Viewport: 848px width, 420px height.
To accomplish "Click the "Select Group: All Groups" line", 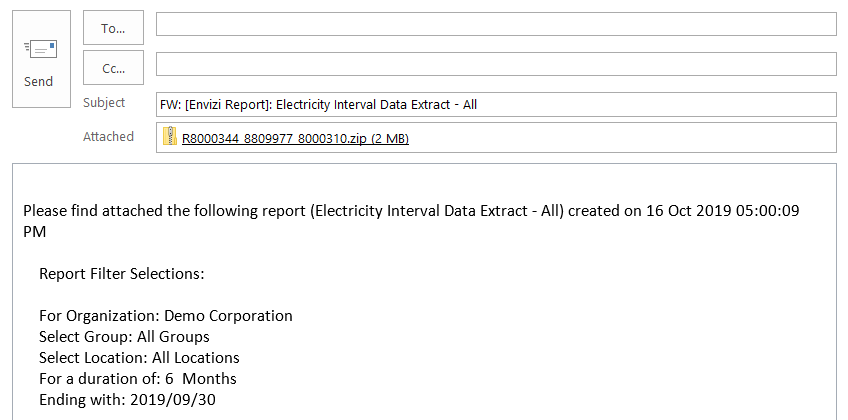I will click(124, 337).
